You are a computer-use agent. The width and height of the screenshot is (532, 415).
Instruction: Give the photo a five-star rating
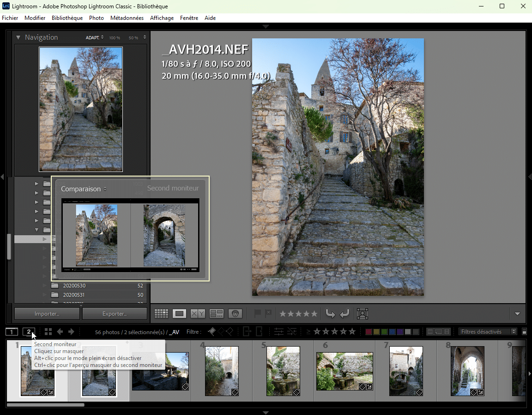pos(315,313)
